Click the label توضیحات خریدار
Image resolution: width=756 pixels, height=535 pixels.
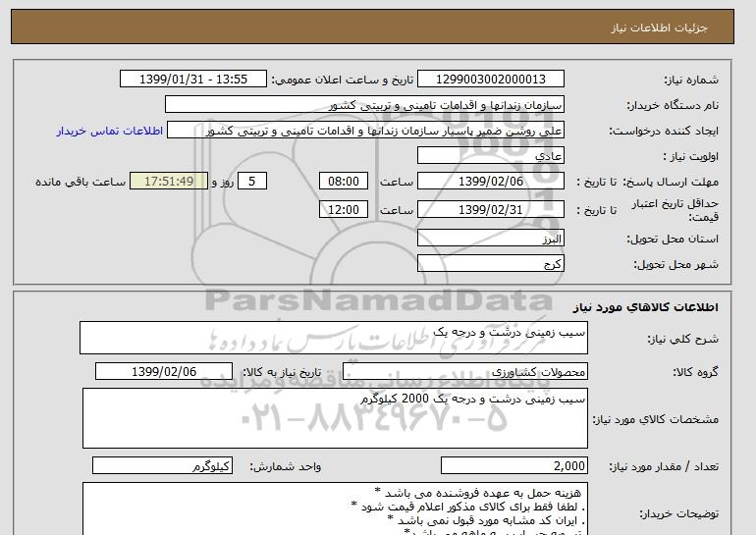point(678,513)
